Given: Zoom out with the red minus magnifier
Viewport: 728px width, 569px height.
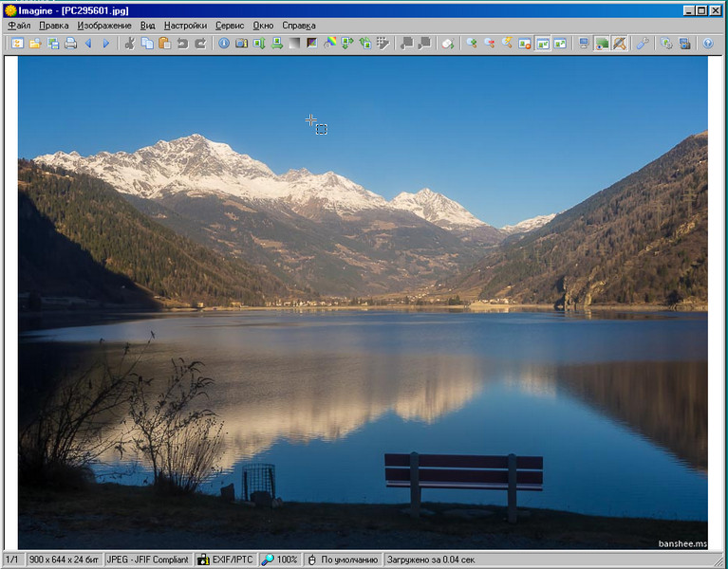Looking at the screenshot, I should [490, 43].
